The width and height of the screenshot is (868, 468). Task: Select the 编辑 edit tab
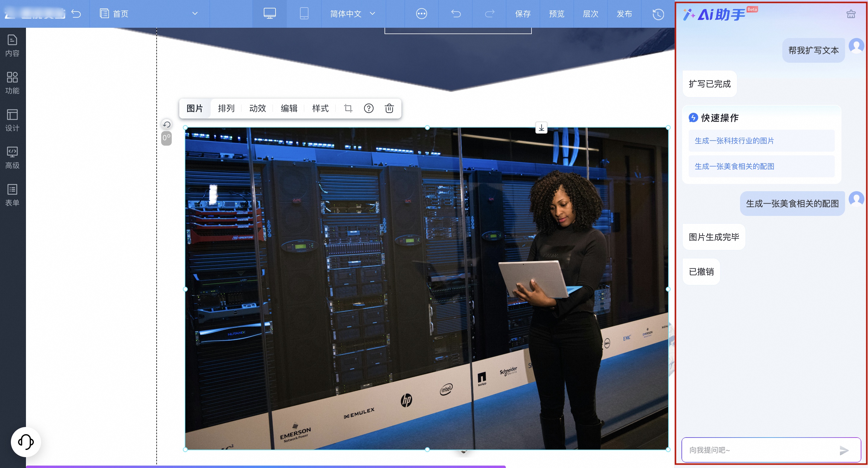[289, 109]
